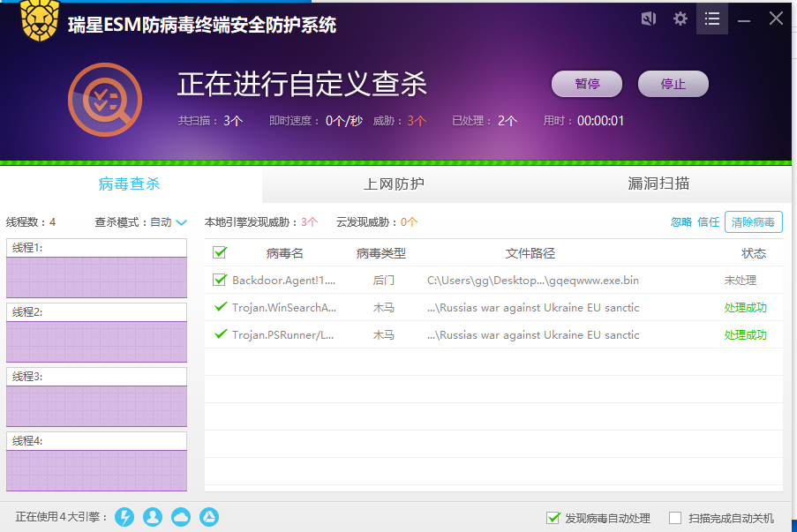Click the 线程4 activity graph

pos(96,470)
